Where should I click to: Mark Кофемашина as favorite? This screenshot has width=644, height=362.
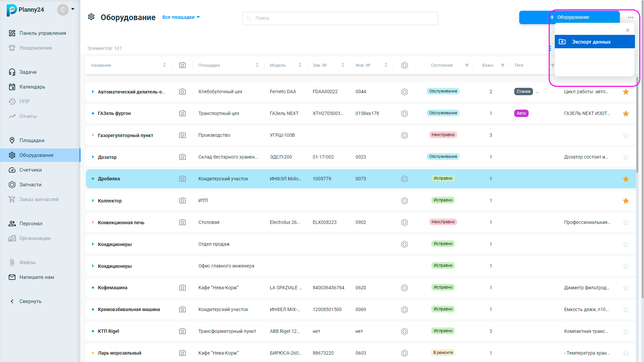[626, 288]
